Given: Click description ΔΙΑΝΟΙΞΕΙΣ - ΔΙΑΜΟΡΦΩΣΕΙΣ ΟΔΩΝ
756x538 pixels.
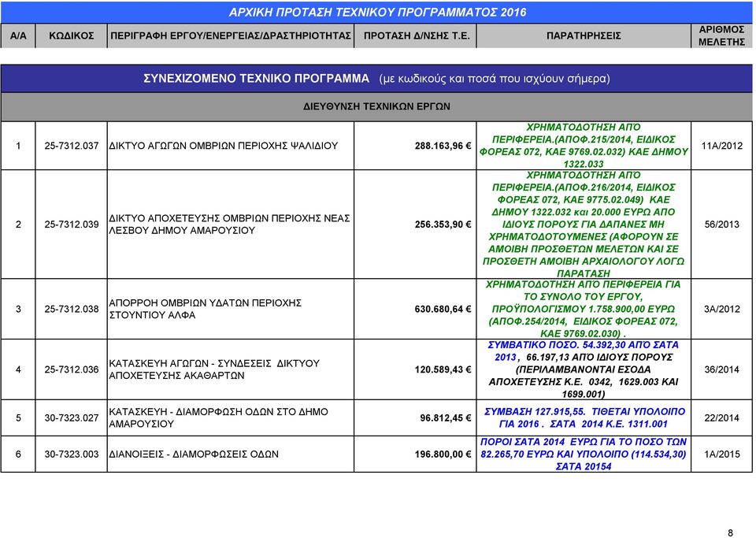Looking at the screenshot, I should [x=194, y=455].
